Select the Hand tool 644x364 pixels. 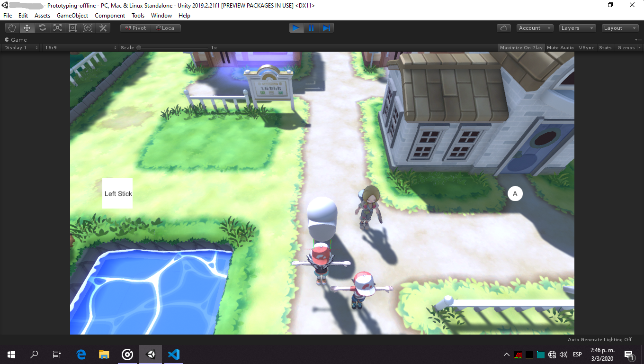point(12,28)
